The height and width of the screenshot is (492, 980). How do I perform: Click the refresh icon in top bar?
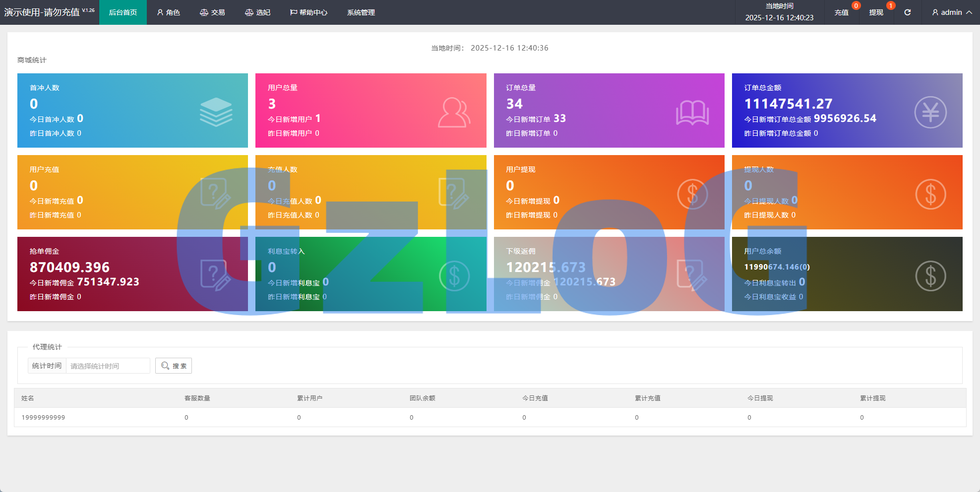(x=907, y=12)
